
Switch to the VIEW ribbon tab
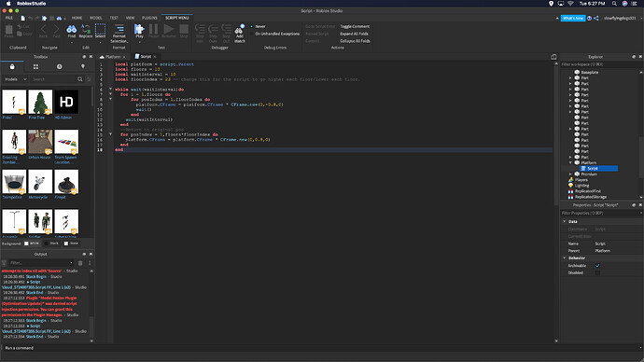pyautogui.click(x=130, y=18)
